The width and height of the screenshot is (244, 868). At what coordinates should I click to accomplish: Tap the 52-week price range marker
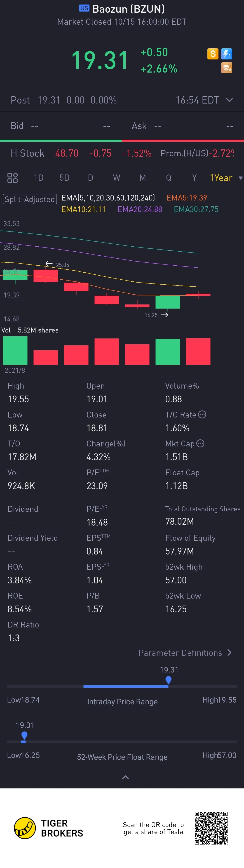pos(24,735)
